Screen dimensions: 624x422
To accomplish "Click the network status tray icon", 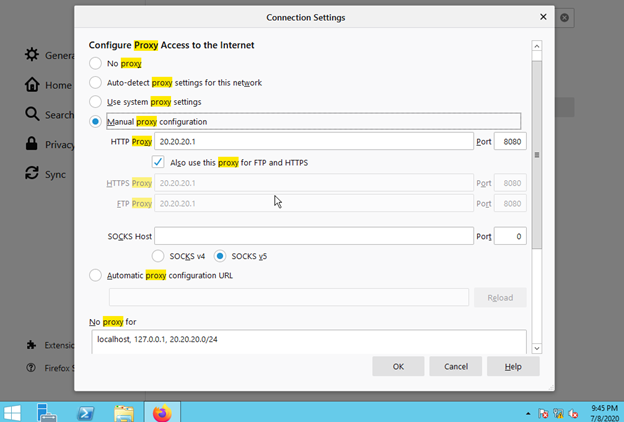I will pos(558,414).
